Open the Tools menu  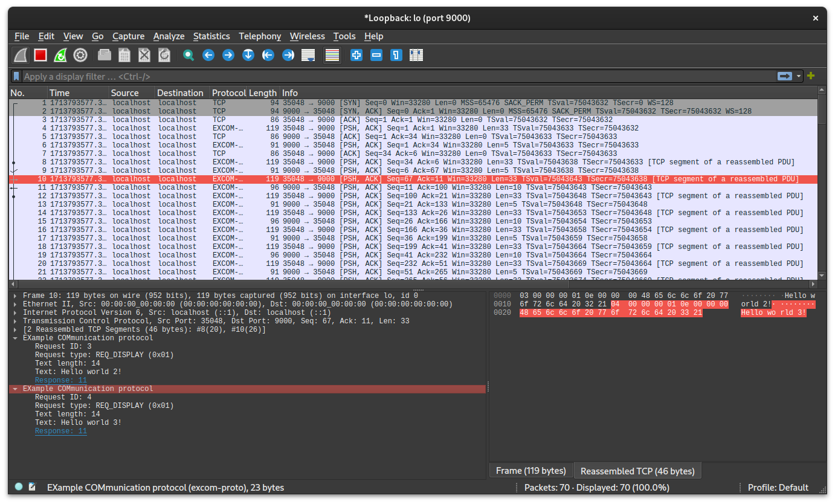[x=344, y=36]
